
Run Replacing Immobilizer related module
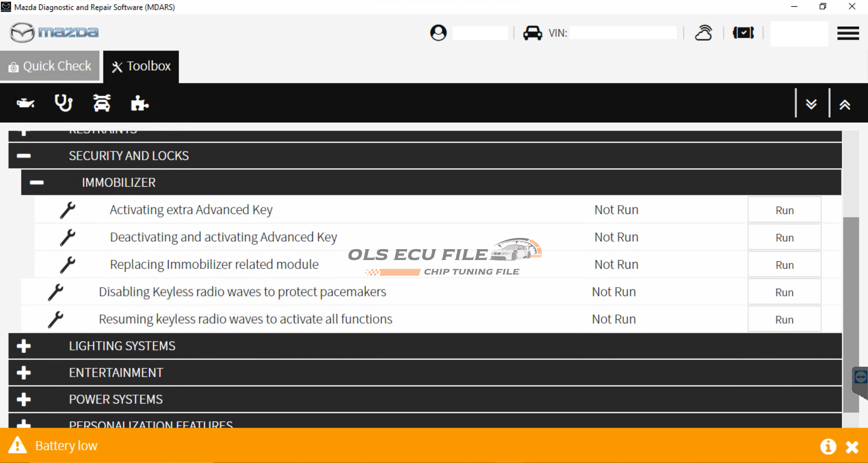[x=784, y=265]
